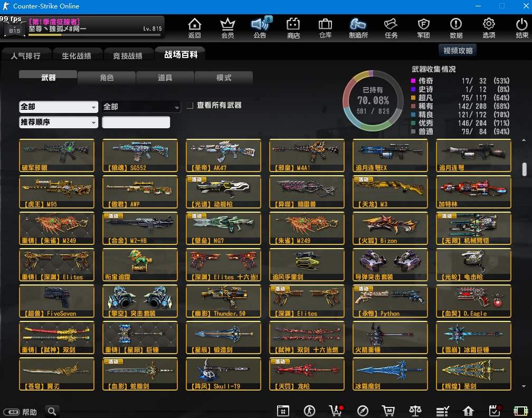Select the 【邪皇】M4A1 weapon card
The image size is (532, 418).
tap(307, 155)
